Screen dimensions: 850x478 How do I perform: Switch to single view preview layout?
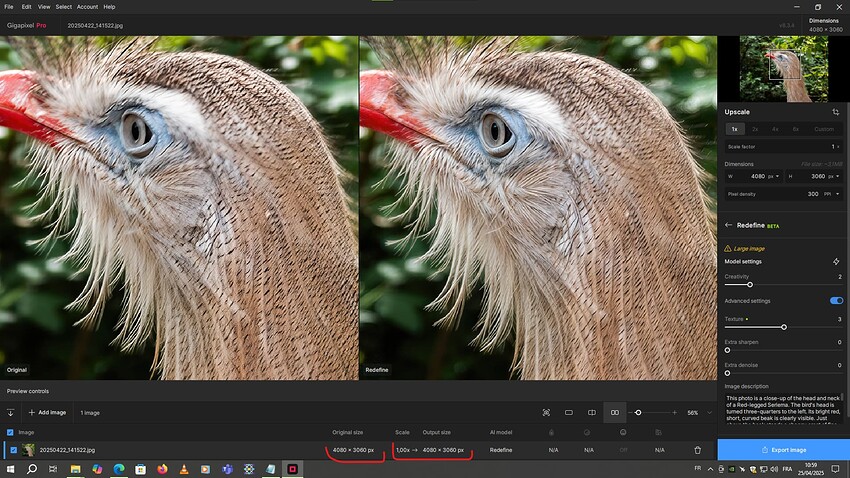(x=569, y=412)
